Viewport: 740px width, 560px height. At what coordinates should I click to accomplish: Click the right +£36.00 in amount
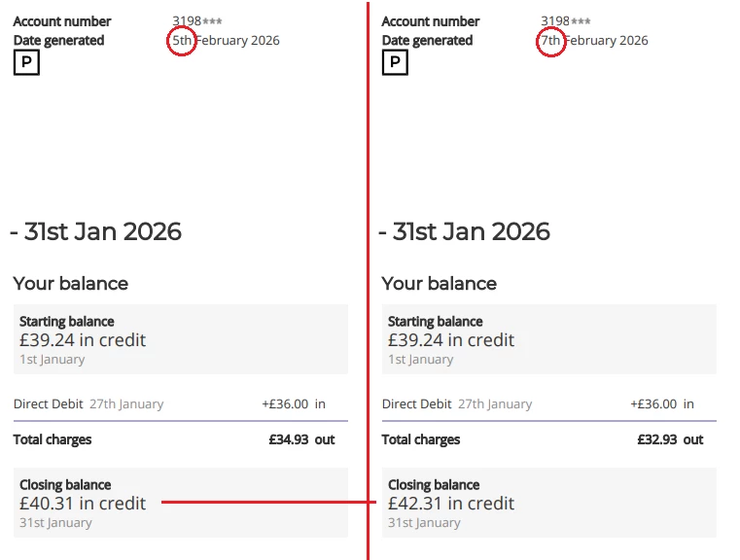point(662,403)
